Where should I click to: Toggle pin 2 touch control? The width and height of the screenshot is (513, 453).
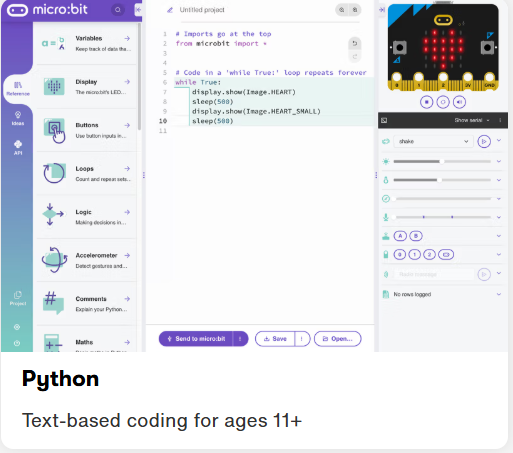point(429,255)
